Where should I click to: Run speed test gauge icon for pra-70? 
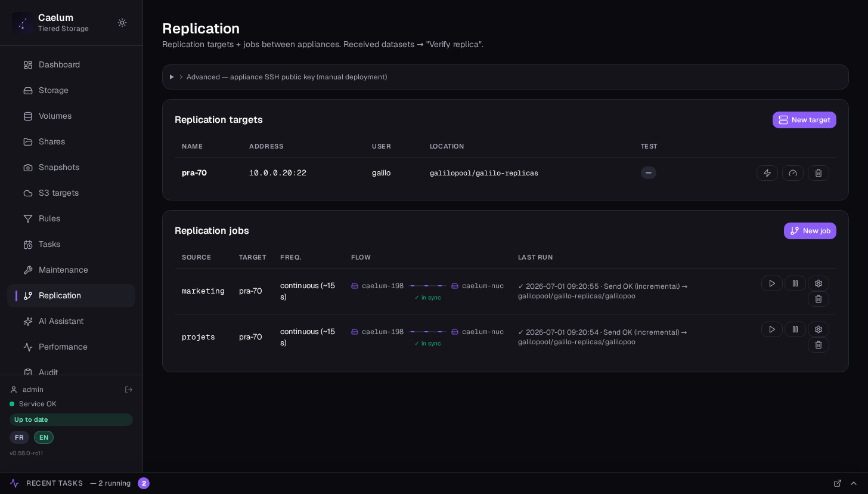(793, 173)
